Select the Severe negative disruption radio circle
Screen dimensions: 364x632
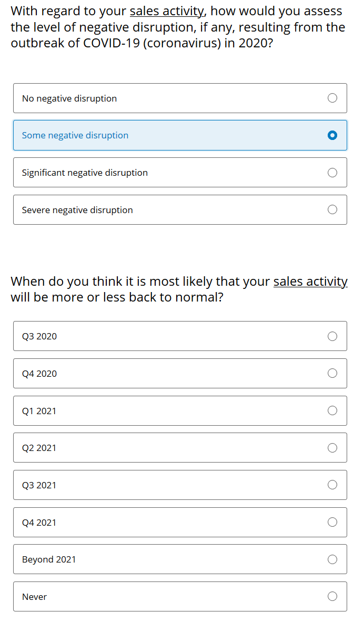tap(332, 209)
